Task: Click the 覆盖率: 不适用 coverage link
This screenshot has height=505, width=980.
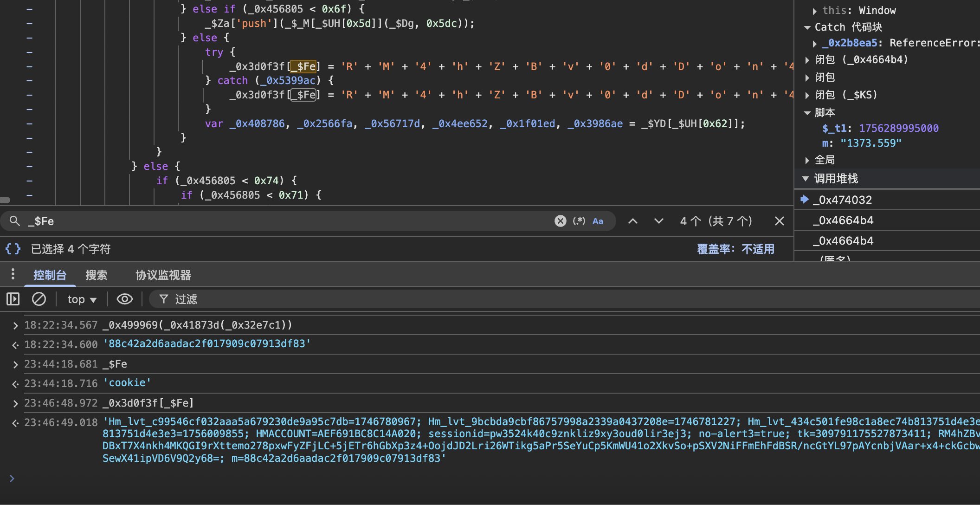Action: [x=735, y=249]
